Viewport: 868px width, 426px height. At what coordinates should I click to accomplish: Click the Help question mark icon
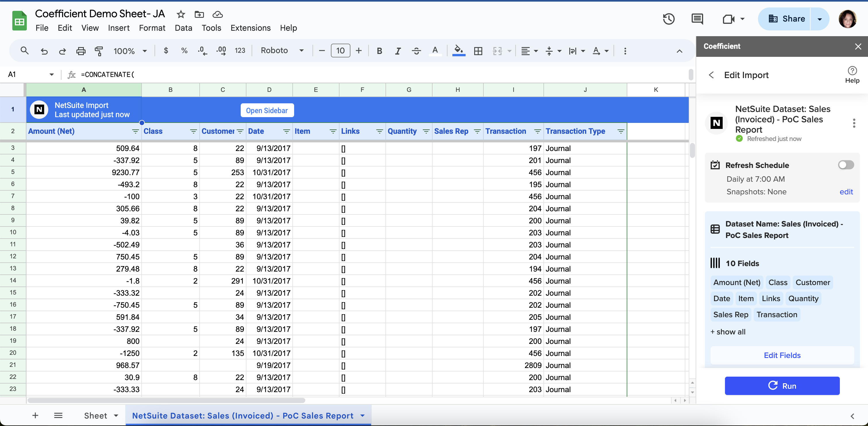852,70
